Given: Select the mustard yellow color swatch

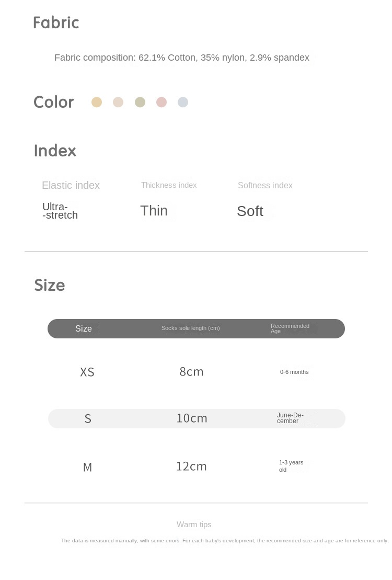Looking at the screenshot, I should point(97,102).
